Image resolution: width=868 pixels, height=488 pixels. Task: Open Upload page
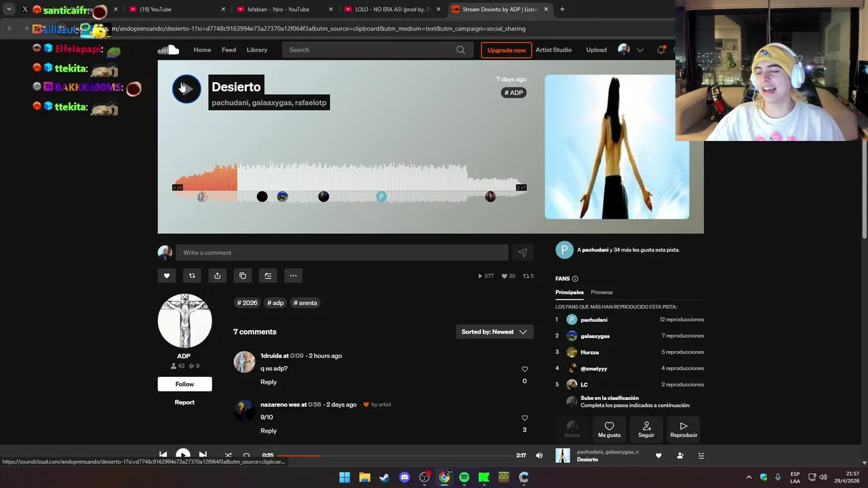596,49
